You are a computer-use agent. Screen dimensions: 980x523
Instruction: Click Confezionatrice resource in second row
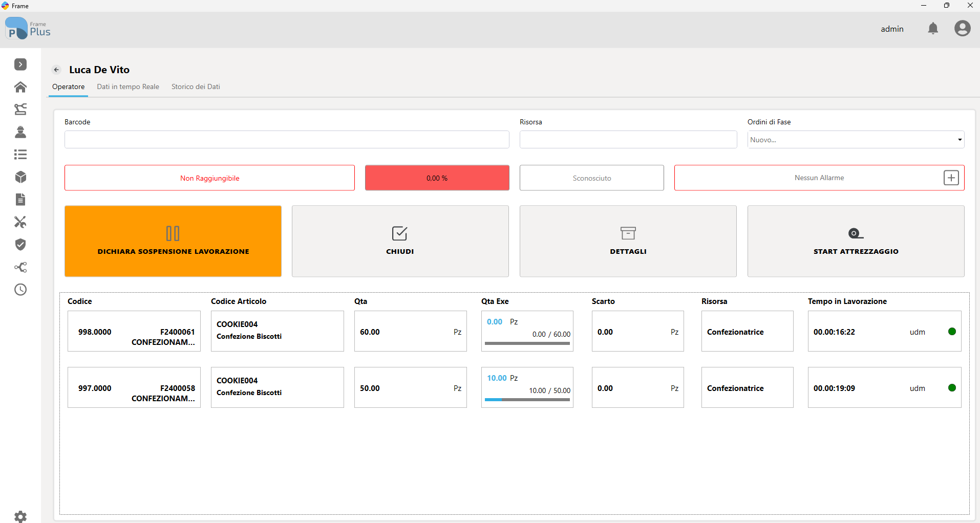pos(747,387)
